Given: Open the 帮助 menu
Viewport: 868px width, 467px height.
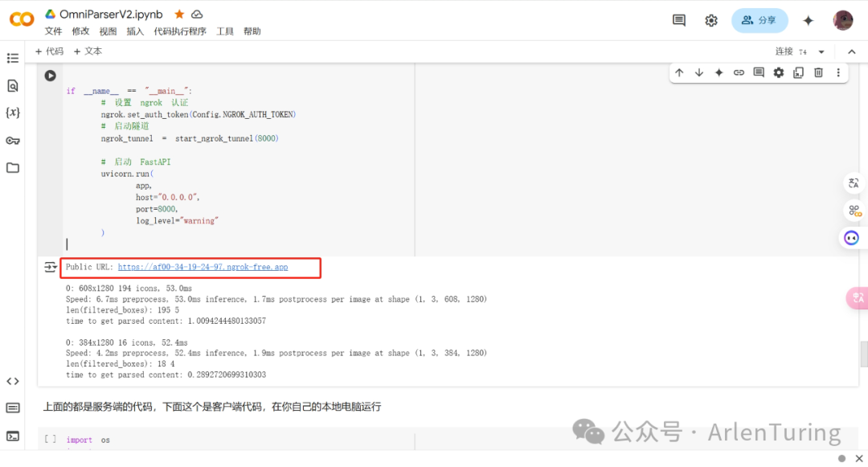Looking at the screenshot, I should [252, 31].
